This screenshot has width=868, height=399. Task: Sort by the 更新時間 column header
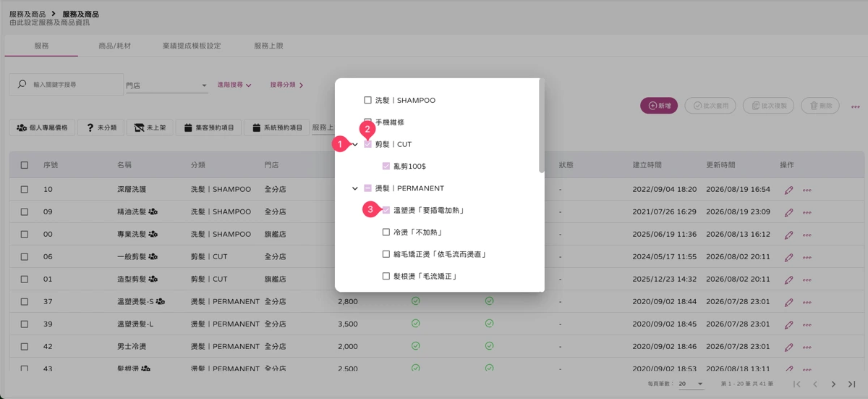pos(720,165)
